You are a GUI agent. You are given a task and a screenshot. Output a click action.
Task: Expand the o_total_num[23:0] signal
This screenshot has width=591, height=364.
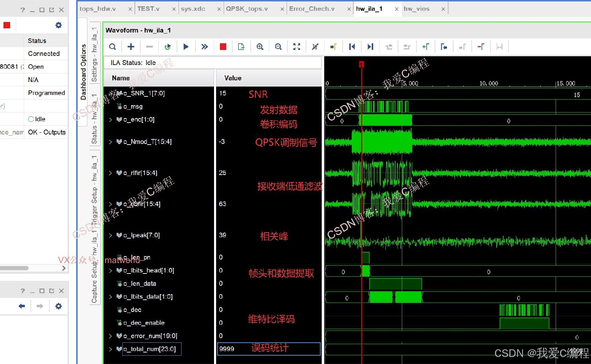111,349
